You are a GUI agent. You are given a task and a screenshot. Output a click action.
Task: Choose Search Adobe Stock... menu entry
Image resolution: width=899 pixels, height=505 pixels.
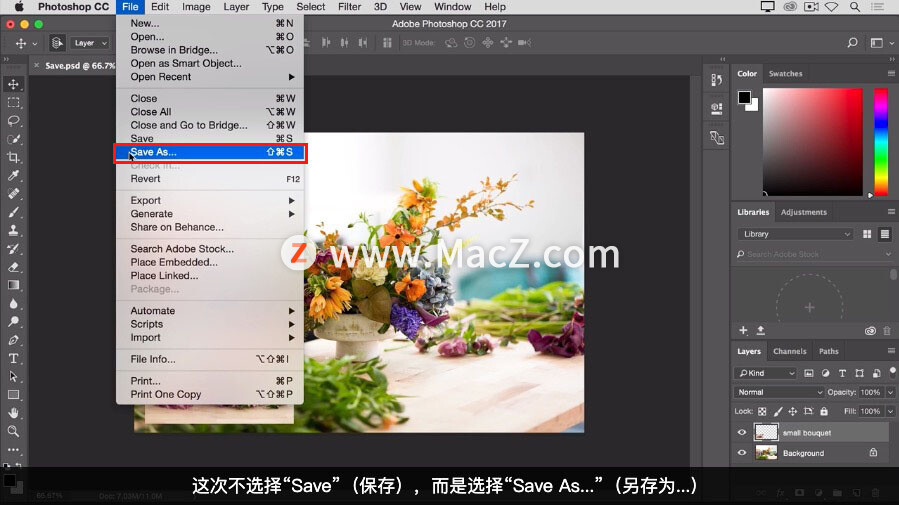pyautogui.click(x=211, y=249)
